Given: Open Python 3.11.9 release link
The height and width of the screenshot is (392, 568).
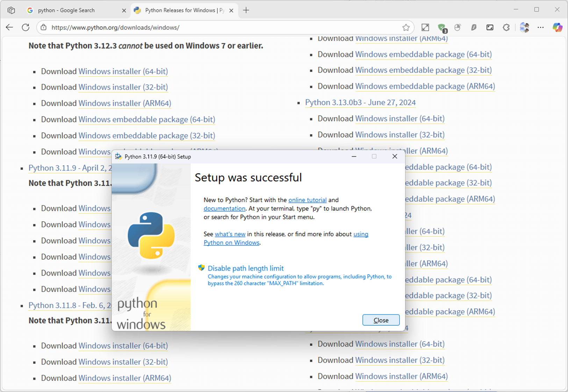Looking at the screenshot, I should (70, 168).
